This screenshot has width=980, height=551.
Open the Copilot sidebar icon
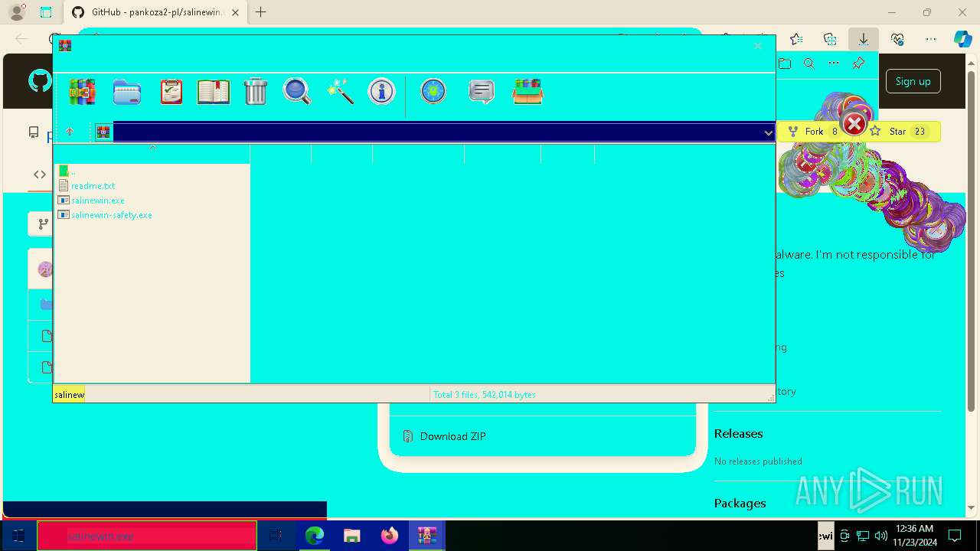[962, 39]
